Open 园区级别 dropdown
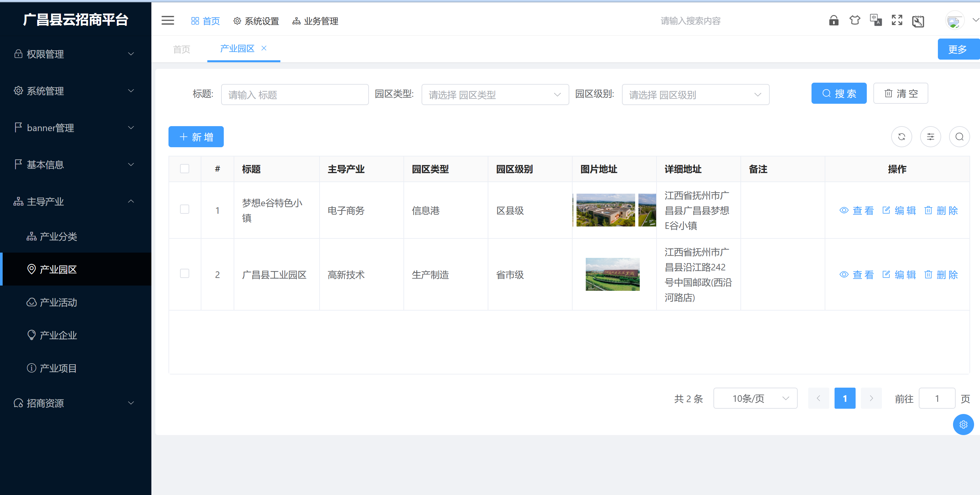Image resolution: width=980 pixels, height=495 pixels. (x=695, y=95)
